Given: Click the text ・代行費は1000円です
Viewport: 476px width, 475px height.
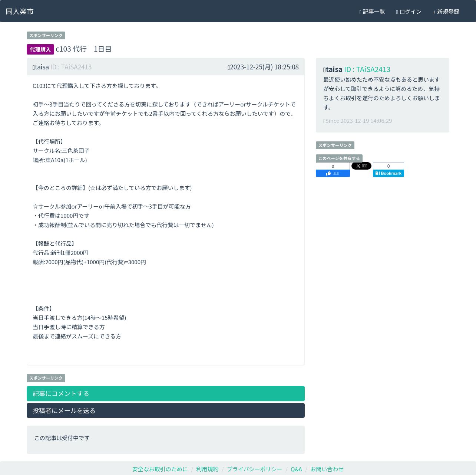Looking at the screenshot, I should (x=61, y=216).
